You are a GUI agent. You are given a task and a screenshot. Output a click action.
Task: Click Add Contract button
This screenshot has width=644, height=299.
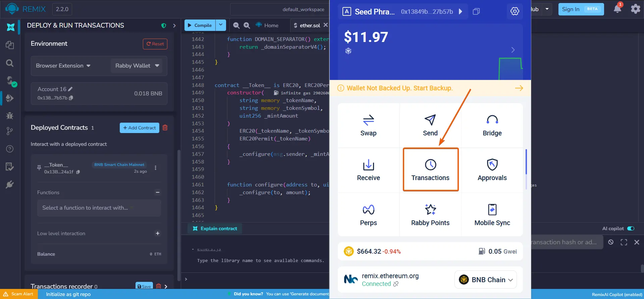[140, 128]
